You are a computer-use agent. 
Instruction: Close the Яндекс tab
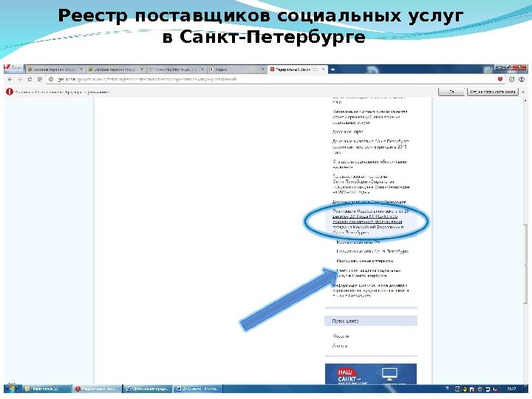262,69
